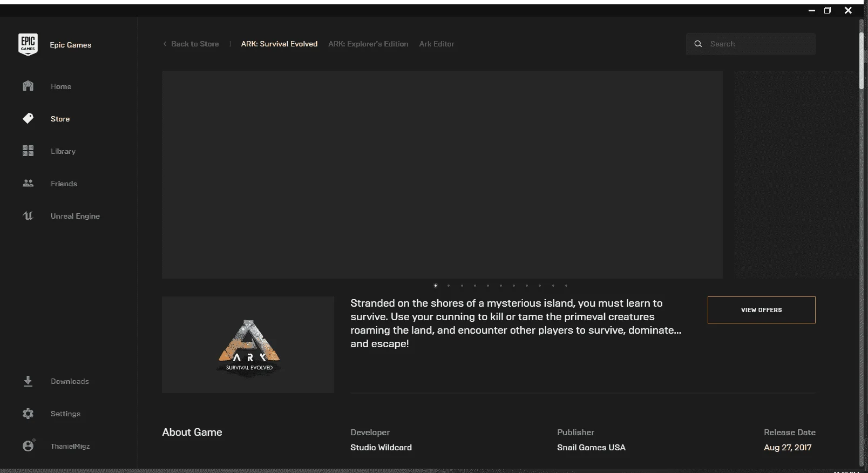Select the last carousel dot
This screenshot has width=868, height=473.
[566, 286]
